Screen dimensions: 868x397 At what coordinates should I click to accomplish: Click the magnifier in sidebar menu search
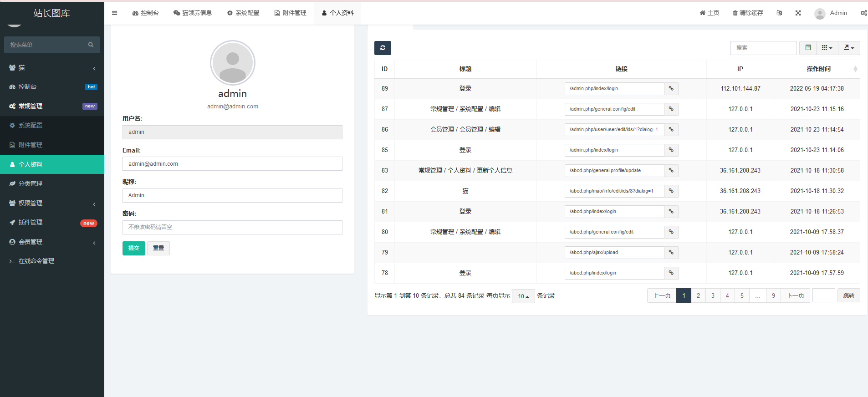(91, 45)
